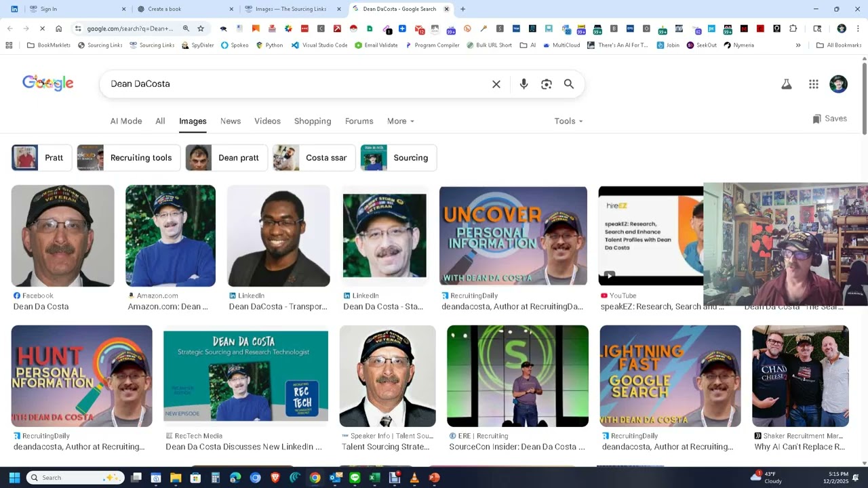Open the Facebook Dean Da Costa image result

tap(62, 236)
